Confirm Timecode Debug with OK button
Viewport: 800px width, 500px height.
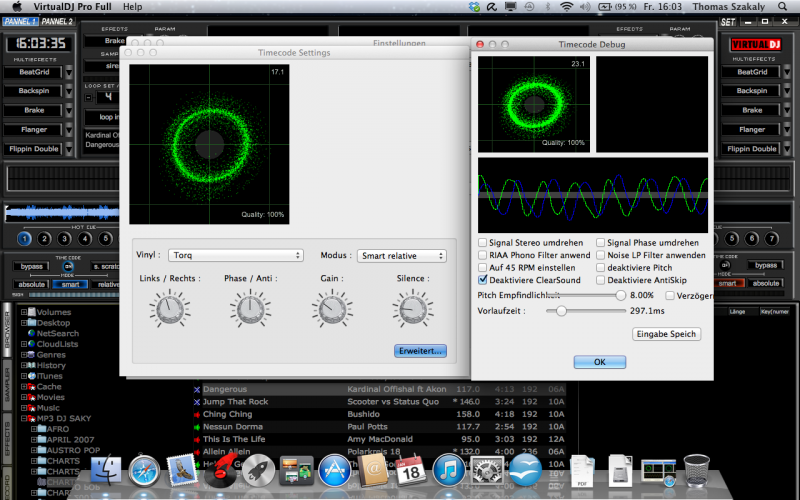[x=599, y=362]
